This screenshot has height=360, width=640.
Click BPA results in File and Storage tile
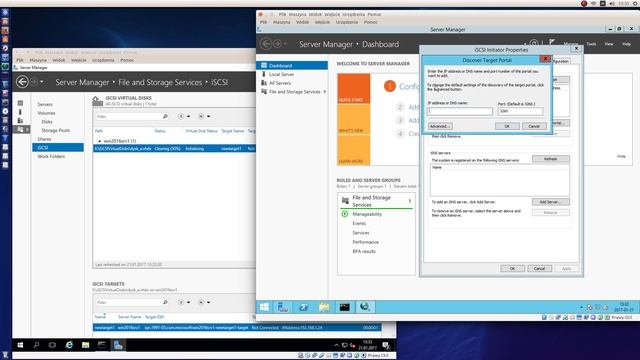pyautogui.click(x=364, y=251)
